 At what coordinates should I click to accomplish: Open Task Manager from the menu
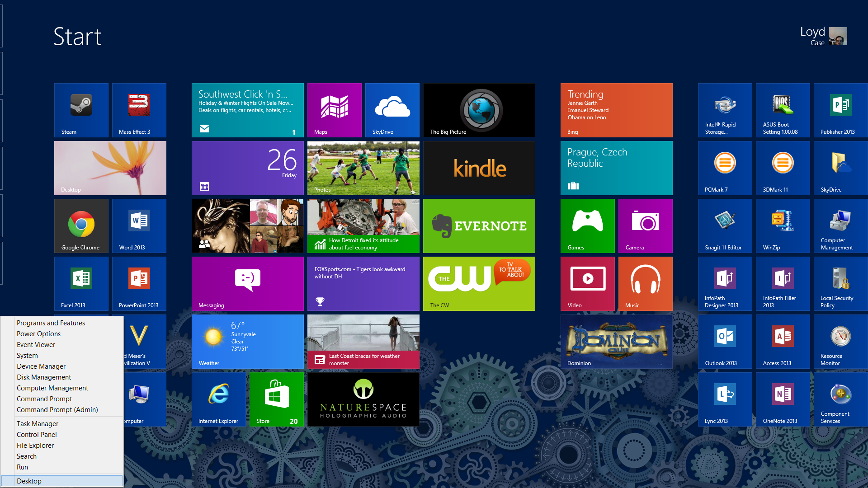(38, 424)
